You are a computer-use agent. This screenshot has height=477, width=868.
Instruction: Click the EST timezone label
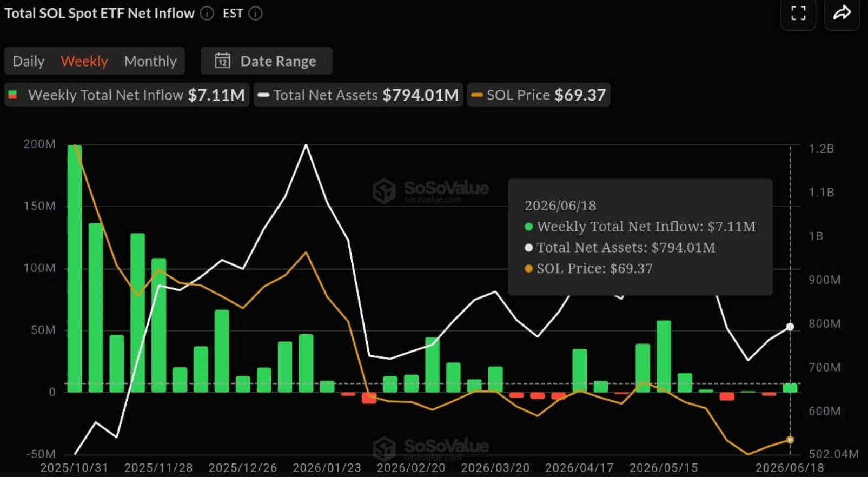pyautogui.click(x=233, y=14)
